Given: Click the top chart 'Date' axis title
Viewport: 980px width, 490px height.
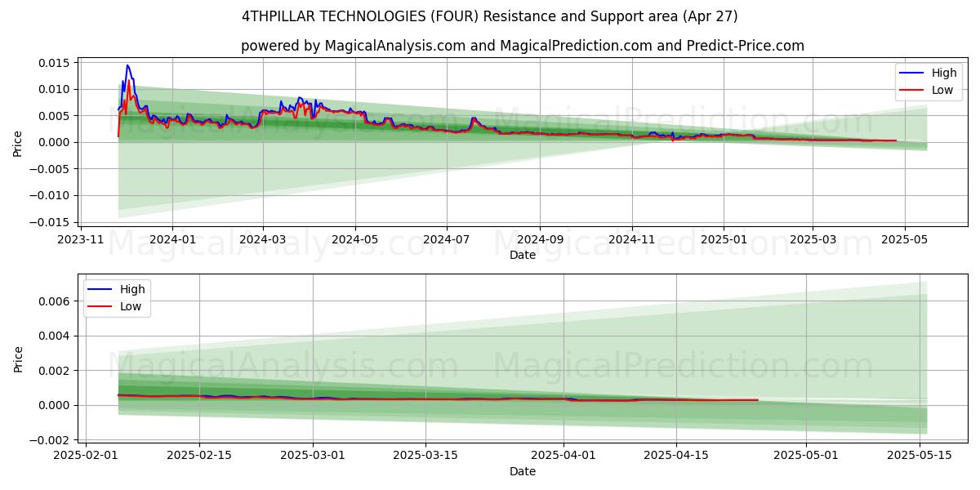Looking at the screenshot, I should click(x=523, y=255).
